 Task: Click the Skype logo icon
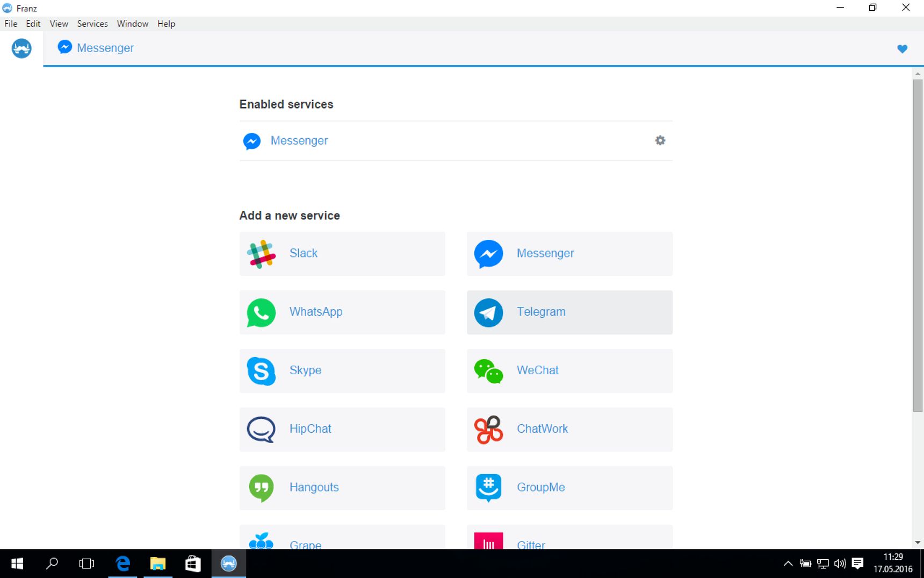point(261,371)
